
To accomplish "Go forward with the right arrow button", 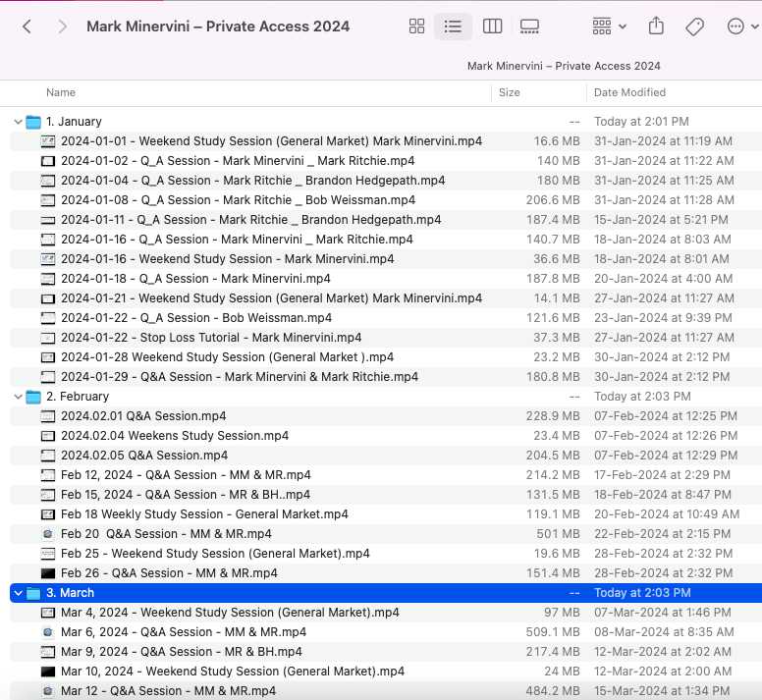I will coord(62,27).
